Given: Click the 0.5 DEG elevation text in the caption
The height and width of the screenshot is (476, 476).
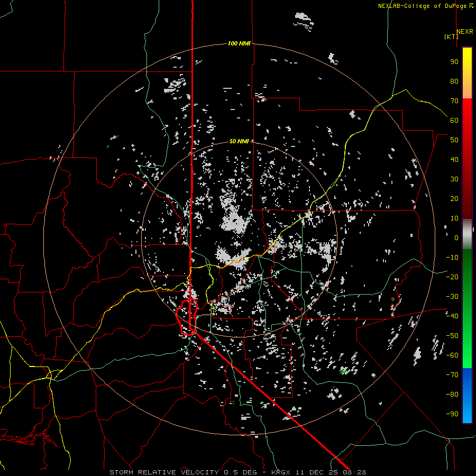Looking at the screenshot, I should pyautogui.click(x=240, y=472).
